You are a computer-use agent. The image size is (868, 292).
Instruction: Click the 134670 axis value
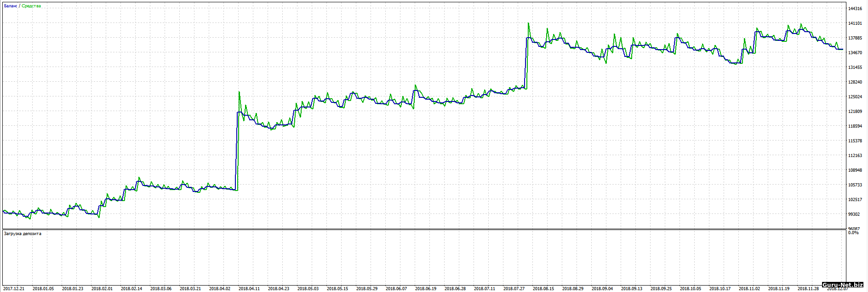click(x=855, y=53)
